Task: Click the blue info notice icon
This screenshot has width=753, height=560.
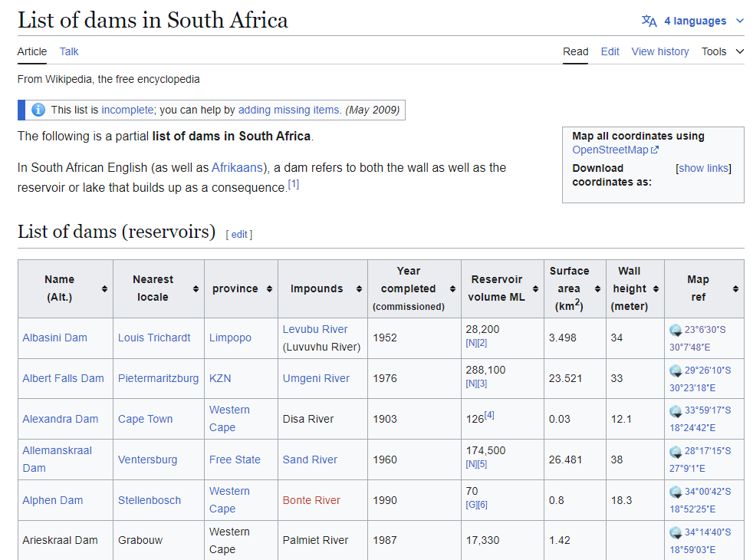Action: 38,110
